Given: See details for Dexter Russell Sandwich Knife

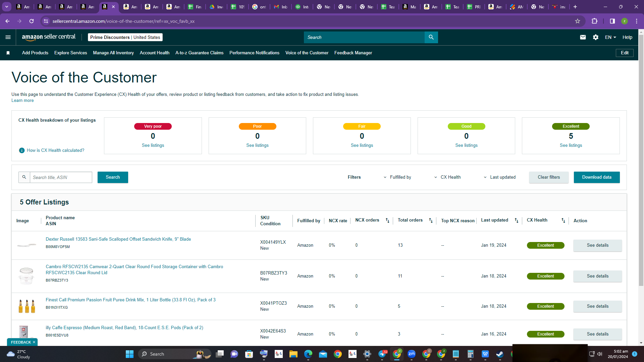Looking at the screenshot, I should click(x=598, y=245).
